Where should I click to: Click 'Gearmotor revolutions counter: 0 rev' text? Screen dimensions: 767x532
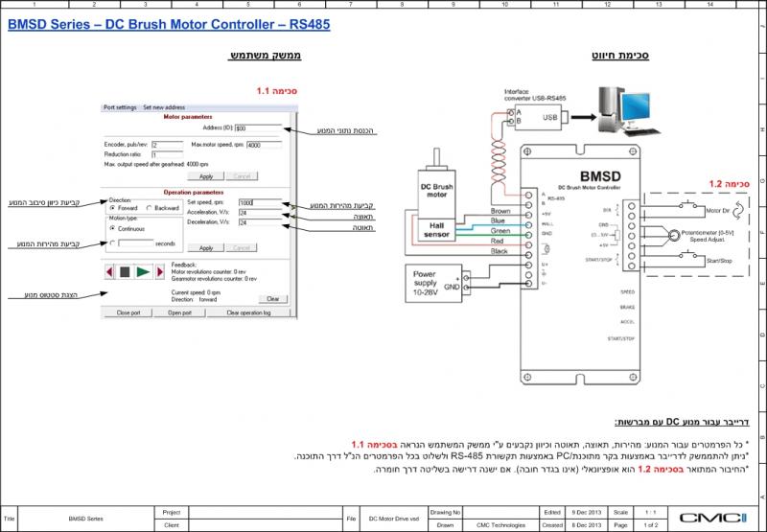point(214,278)
